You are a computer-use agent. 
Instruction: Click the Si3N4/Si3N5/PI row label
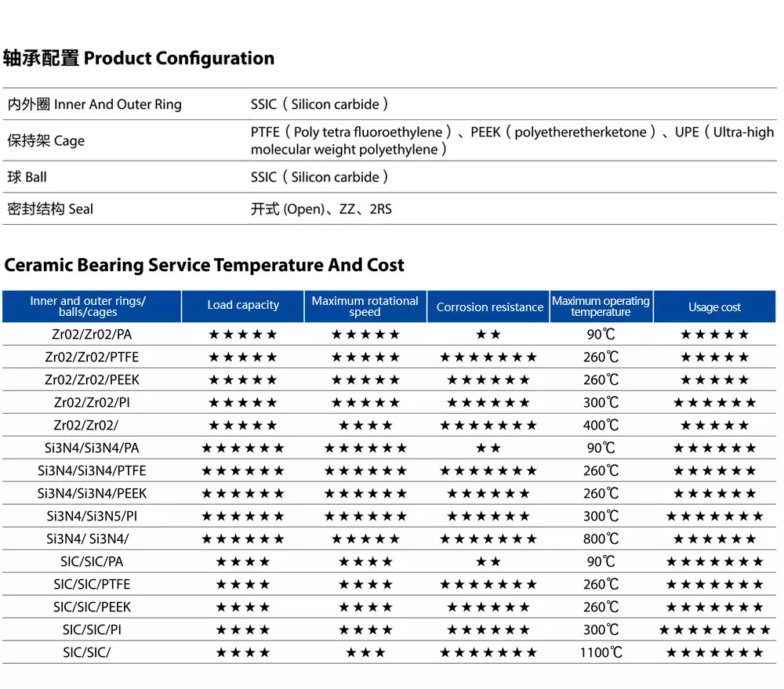click(92, 517)
